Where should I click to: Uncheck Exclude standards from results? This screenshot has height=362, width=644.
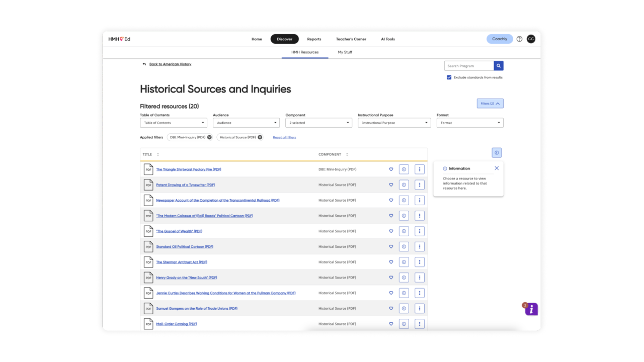point(449,77)
